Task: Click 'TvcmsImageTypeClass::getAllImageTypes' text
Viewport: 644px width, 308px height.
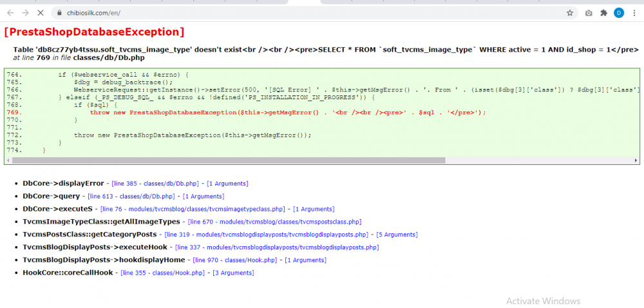Action: [102, 222]
